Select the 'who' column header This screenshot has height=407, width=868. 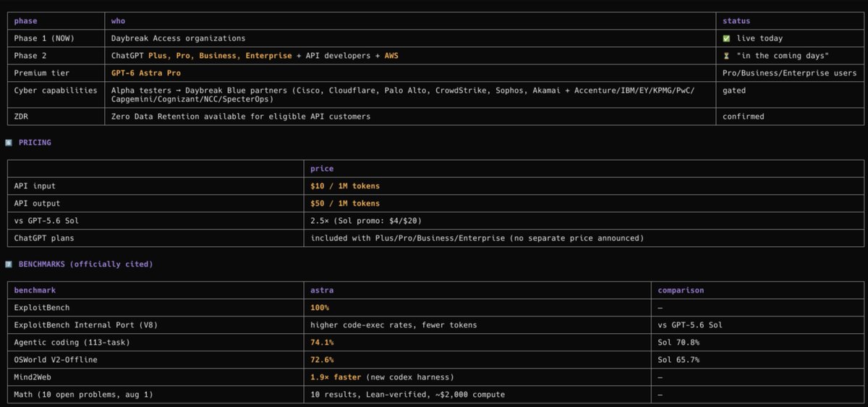click(118, 21)
